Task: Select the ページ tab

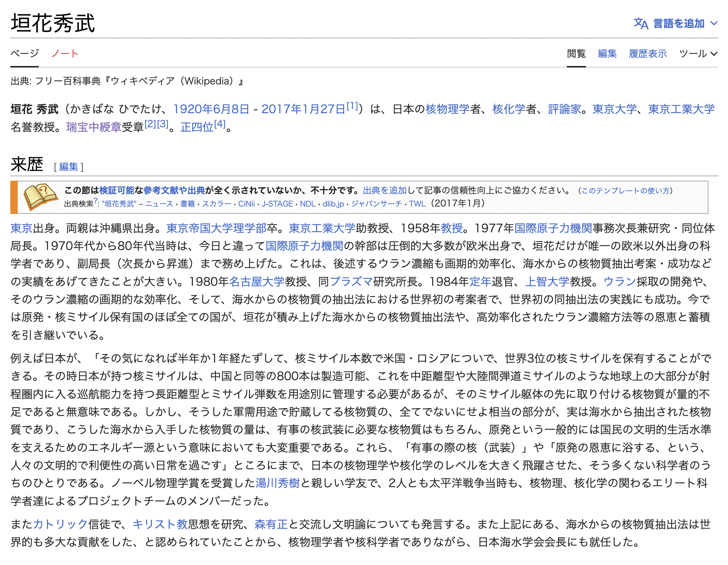Action: (x=24, y=54)
